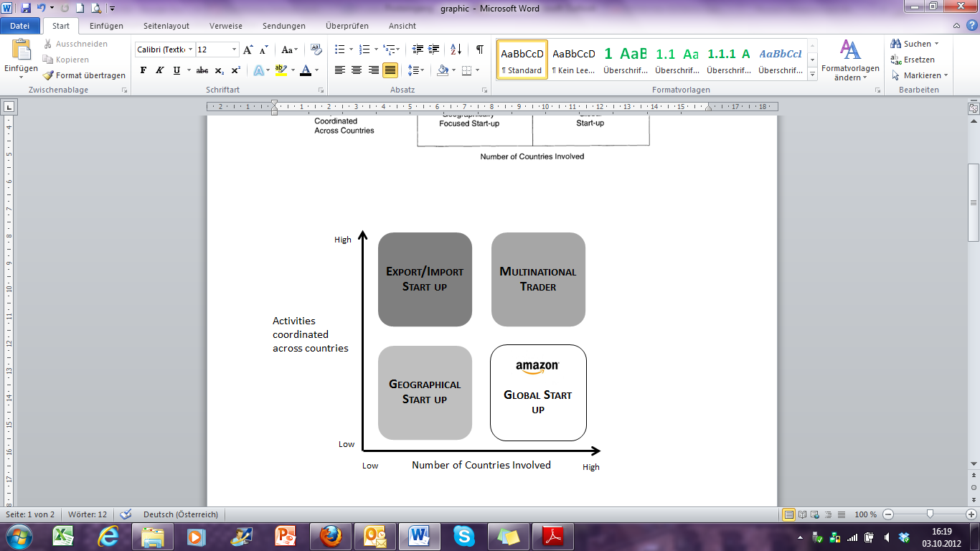Click Format übertragen painter
Image resolution: width=980 pixels, height=551 pixels.
(x=84, y=75)
